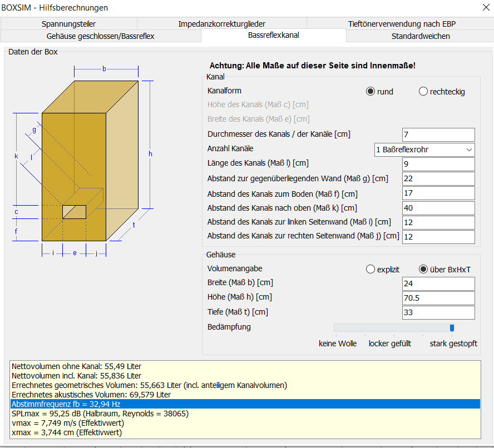Click Abstand des Kanals zum Boden field
The width and height of the screenshot is (494, 448).
[x=438, y=193]
